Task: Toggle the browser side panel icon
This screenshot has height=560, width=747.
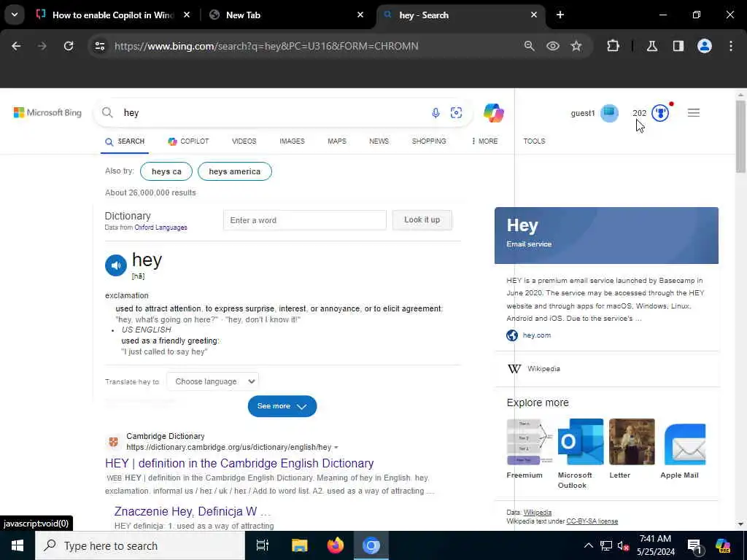Action: 678,46
